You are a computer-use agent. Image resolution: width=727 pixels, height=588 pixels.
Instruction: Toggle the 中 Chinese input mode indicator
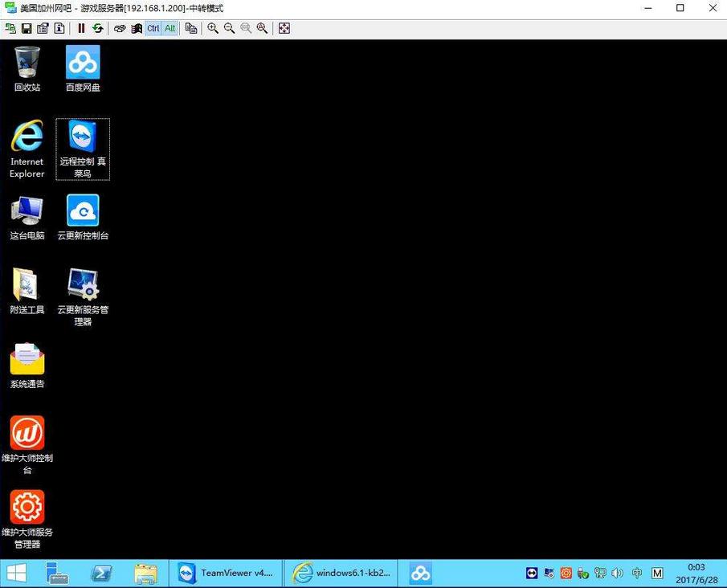click(637, 574)
